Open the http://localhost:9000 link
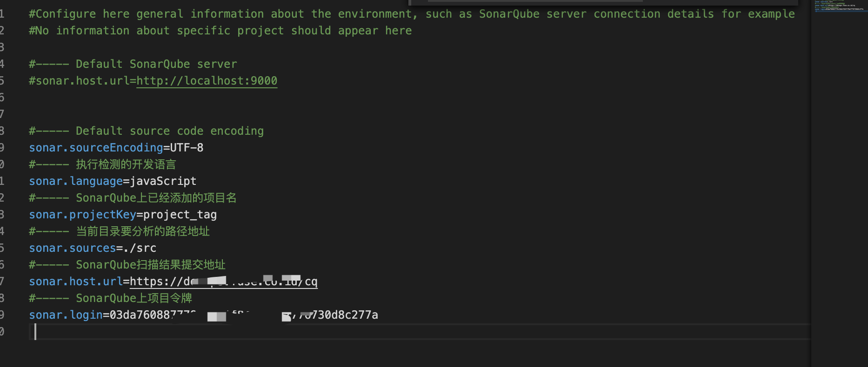The height and width of the screenshot is (367, 868). click(207, 81)
